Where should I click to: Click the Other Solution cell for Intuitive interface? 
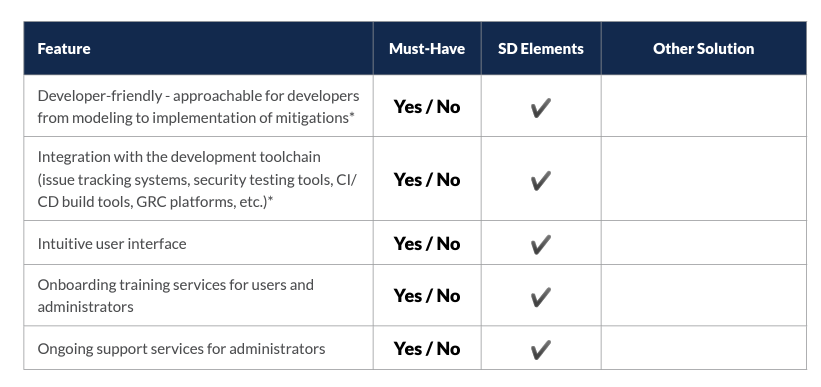coord(704,243)
